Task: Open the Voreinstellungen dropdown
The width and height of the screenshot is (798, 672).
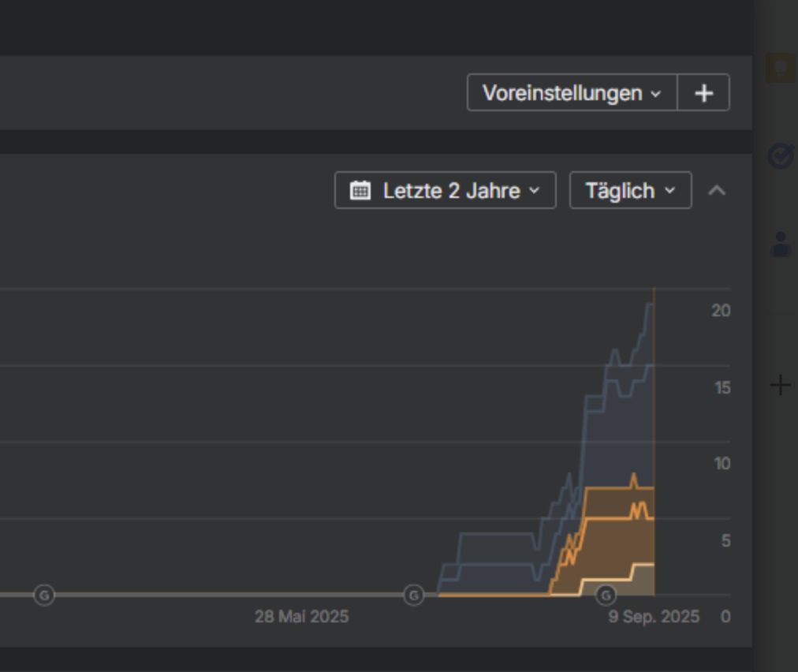Action: [x=572, y=93]
